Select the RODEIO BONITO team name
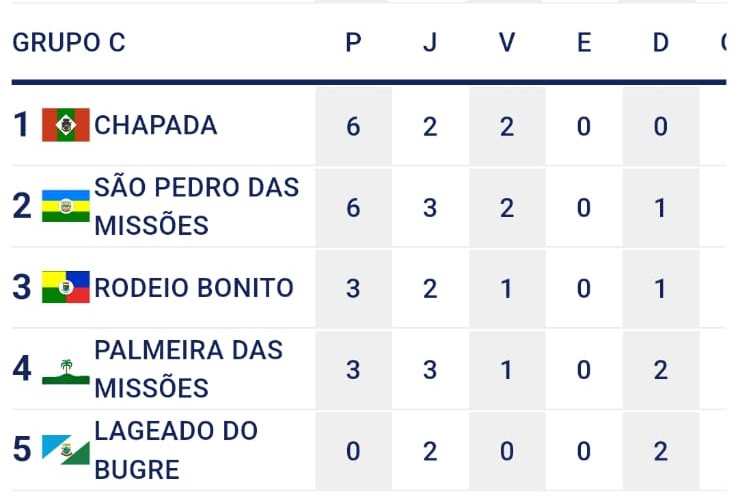The image size is (738, 503). tap(194, 288)
